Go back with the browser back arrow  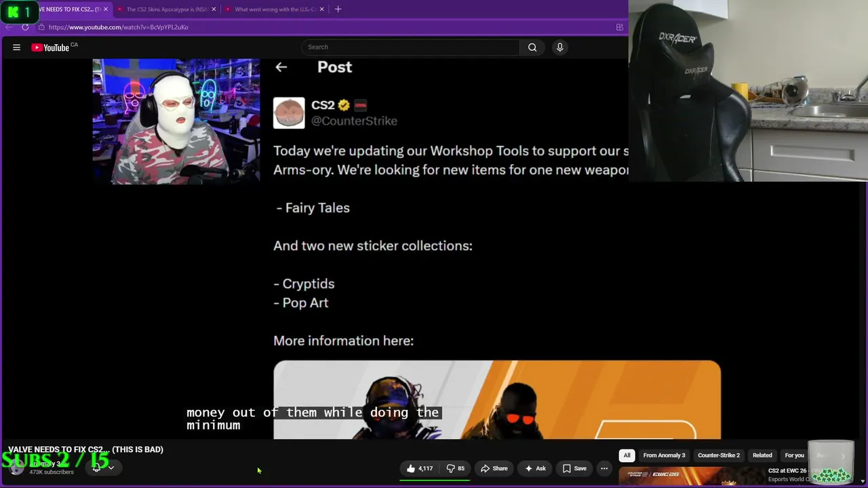tap(9, 27)
